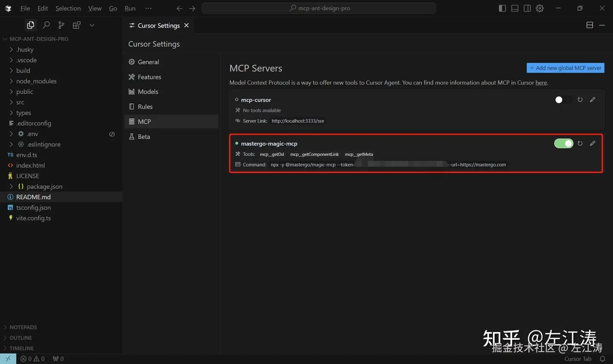Disable the mastergo-magic-mcp server toggle
Viewport: 613px width, 364px height.
pyautogui.click(x=563, y=143)
